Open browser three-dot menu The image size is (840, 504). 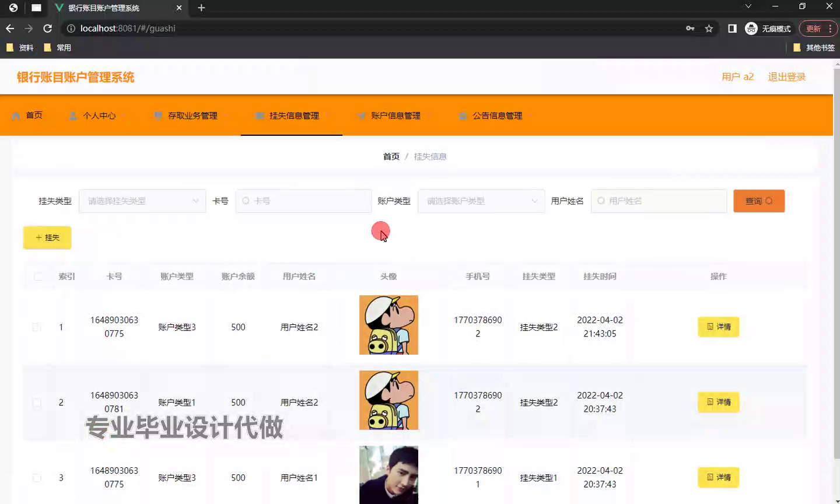click(830, 29)
